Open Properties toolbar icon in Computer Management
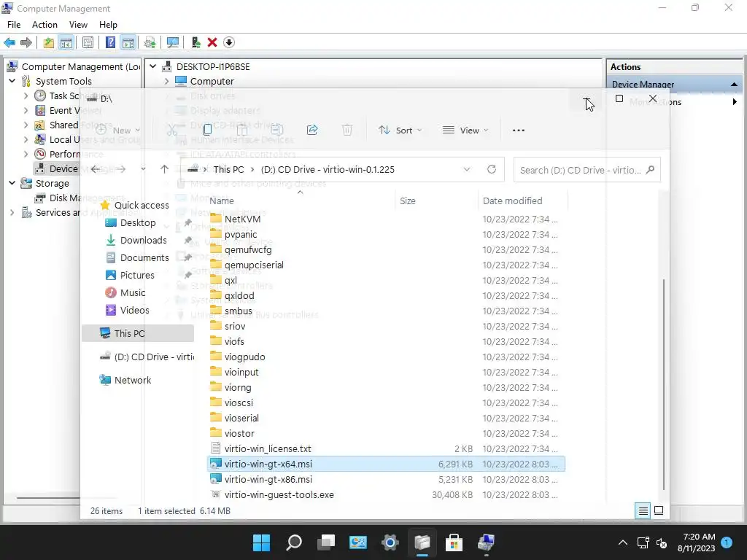The image size is (747, 560). [x=88, y=42]
